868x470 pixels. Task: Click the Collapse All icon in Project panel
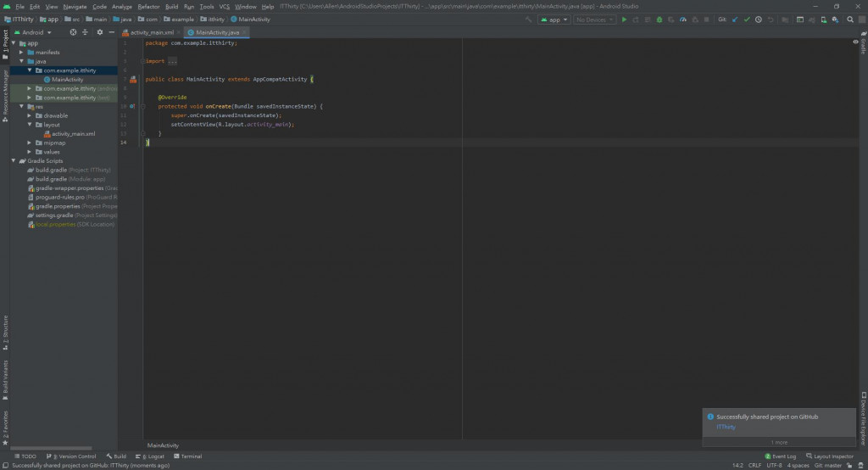[85, 32]
